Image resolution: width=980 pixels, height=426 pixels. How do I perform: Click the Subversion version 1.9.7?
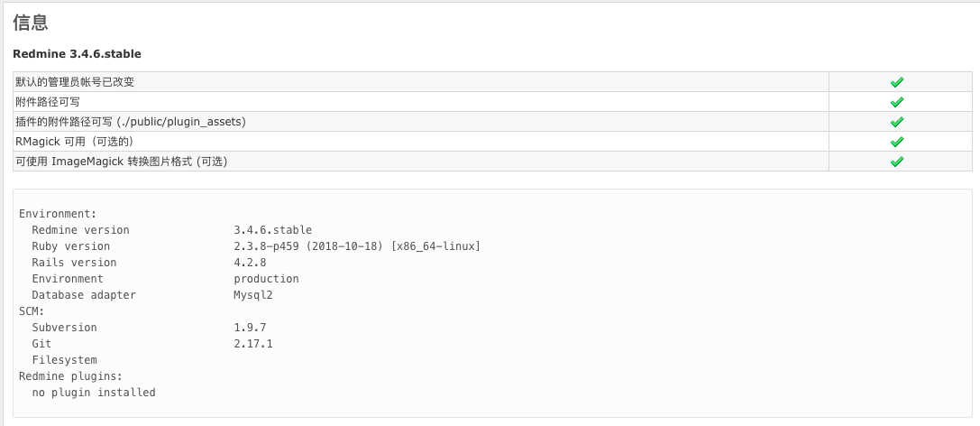click(250, 328)
